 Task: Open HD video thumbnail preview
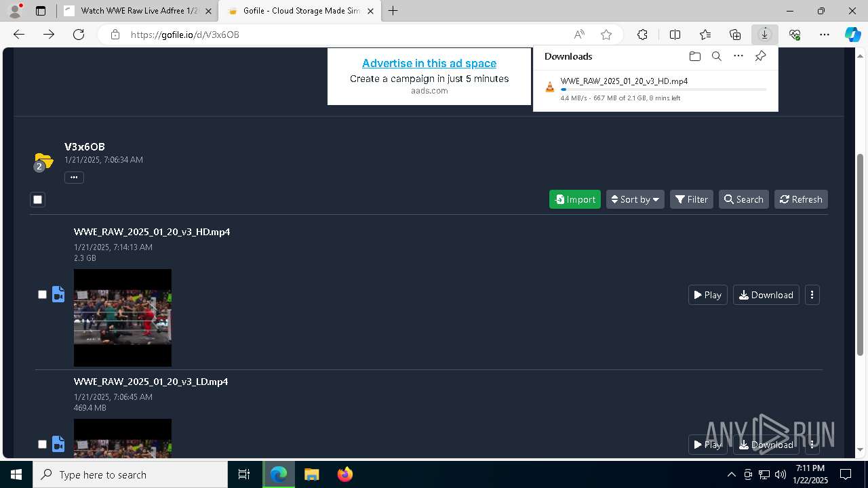click(123, 318)
